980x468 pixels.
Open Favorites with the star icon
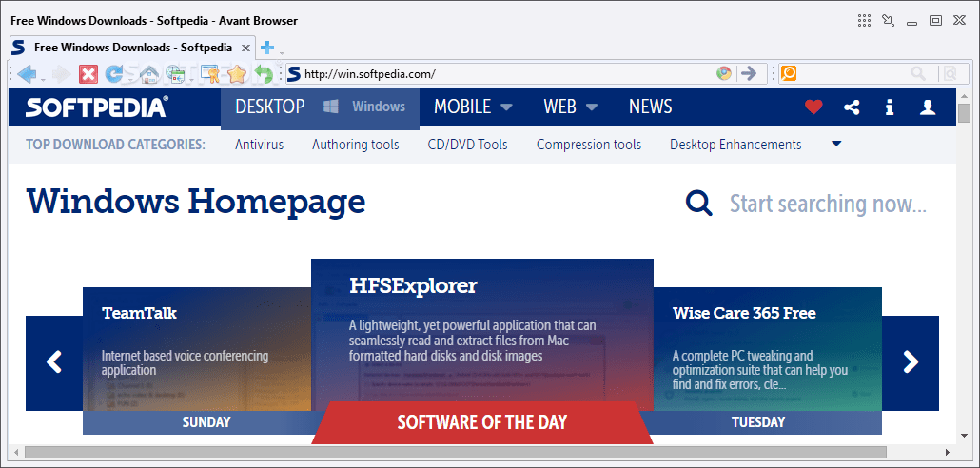click(x=237, y=74)
